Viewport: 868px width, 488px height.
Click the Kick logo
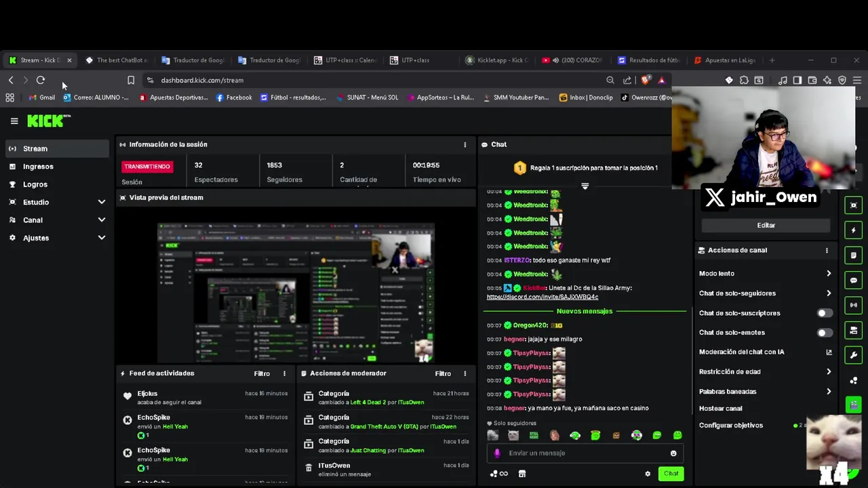[49, 121]
